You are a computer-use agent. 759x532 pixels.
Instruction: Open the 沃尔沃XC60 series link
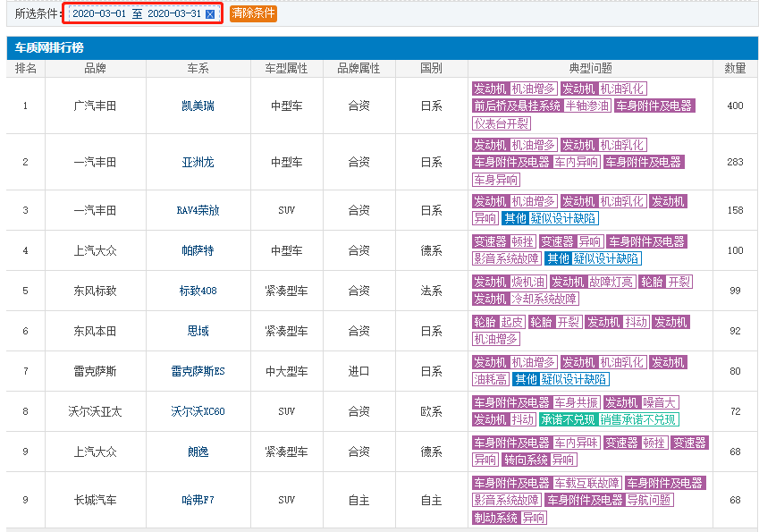[x=198, y=411]
